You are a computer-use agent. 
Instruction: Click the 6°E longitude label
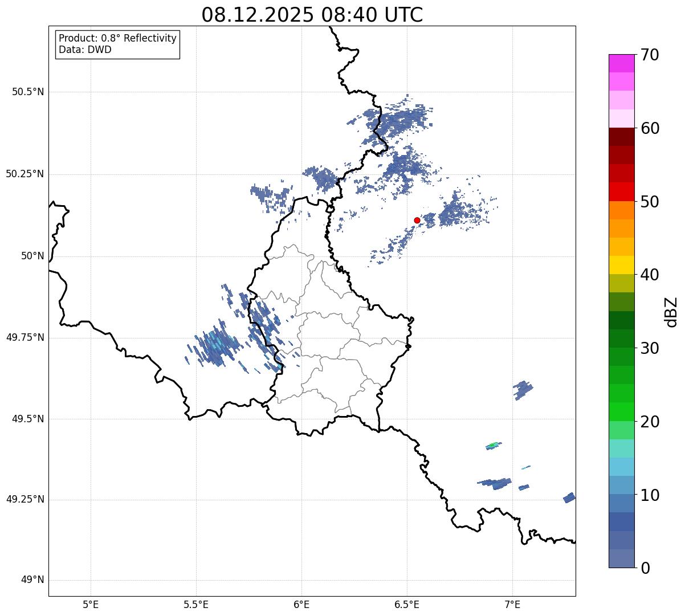301,604
